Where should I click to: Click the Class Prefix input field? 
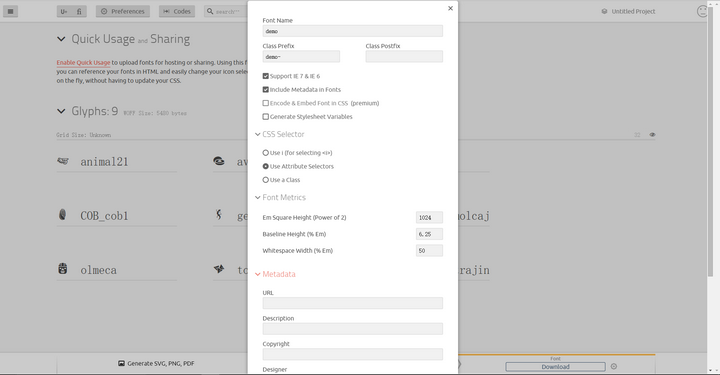[x=301, y=56]
